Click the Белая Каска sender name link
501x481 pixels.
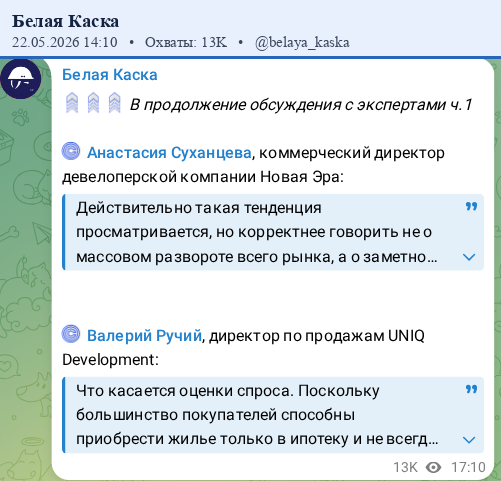click(x=110, y=75)
